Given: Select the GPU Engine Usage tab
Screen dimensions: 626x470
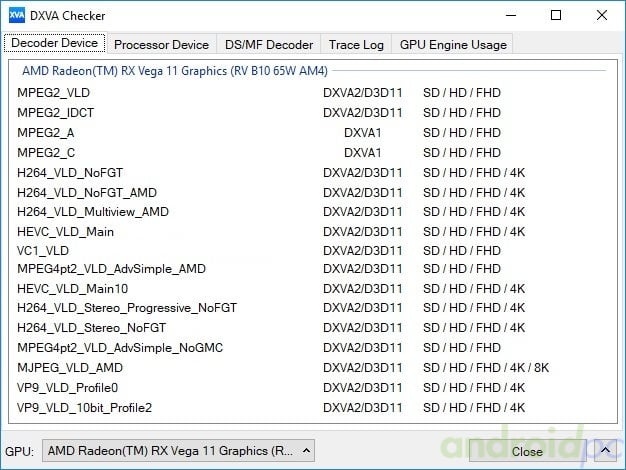Looking at the screenshot, I should point(453,44).
